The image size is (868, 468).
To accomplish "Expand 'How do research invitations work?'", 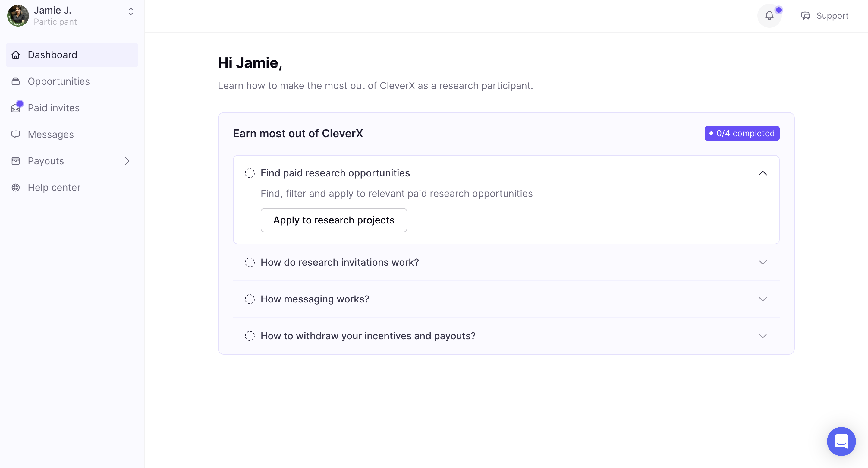I will tap(763, 262).
